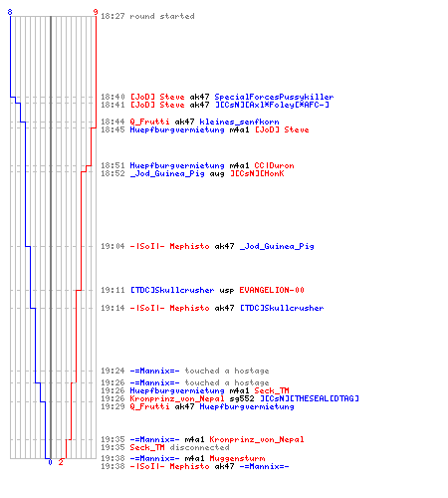Click Q_Frutti in the 18:44 entry

(x=149, y=122)
